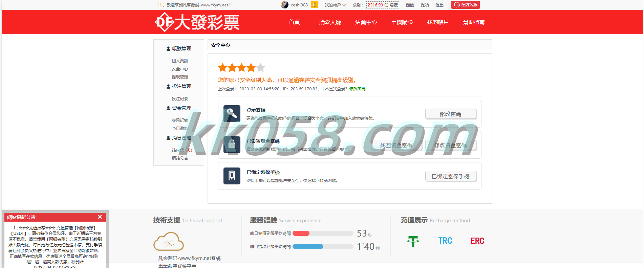Select the TRC recharge method icon

pyautogui.click(x=445, y=241)
